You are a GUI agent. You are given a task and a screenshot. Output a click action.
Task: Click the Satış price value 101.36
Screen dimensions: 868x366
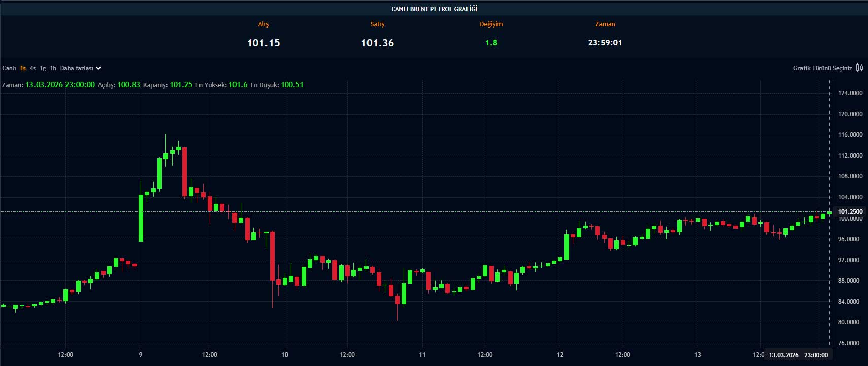[377, 43]
